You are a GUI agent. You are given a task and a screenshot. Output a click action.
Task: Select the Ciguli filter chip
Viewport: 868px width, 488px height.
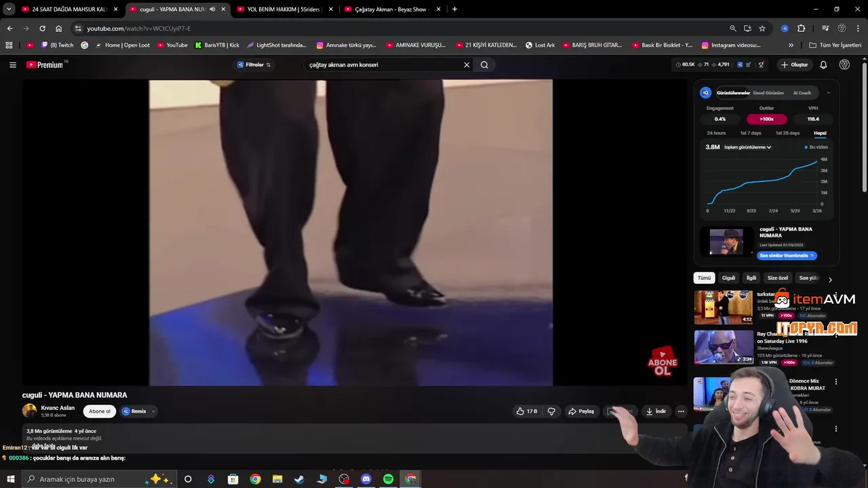click(728, 278)
